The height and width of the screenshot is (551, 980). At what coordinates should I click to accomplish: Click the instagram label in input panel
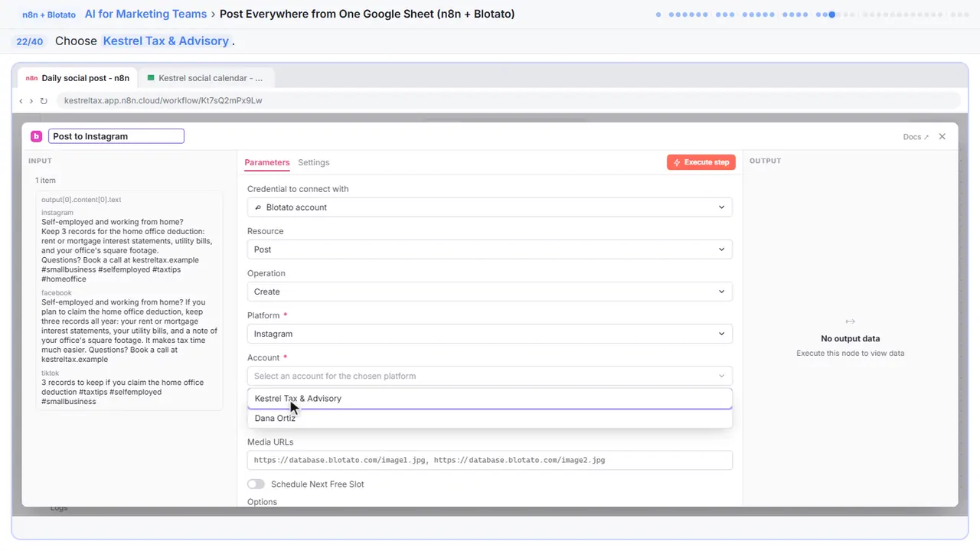click(x=57, y=213)
